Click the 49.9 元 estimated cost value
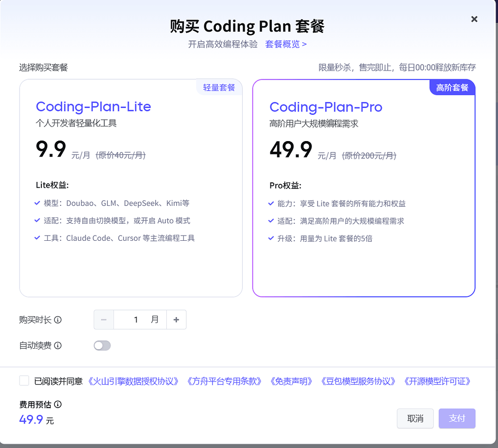The width and height of the screenshot is (498, 448). pos(36,420)
